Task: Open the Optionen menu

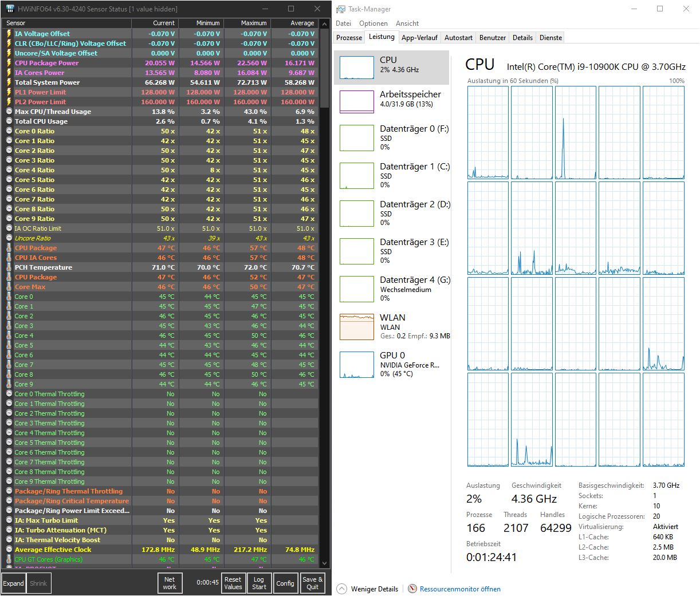Action: 373,23
